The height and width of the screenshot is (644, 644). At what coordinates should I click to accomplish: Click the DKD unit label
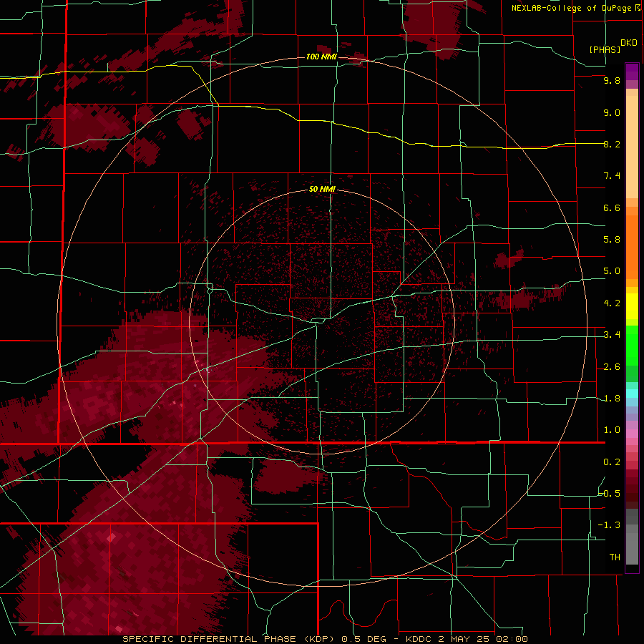pos(629,43)
